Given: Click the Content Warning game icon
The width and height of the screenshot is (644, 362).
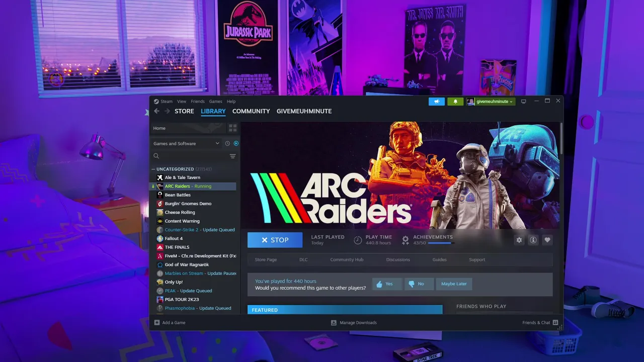Looking at the screenshot, I should click(x=160, y=221).
